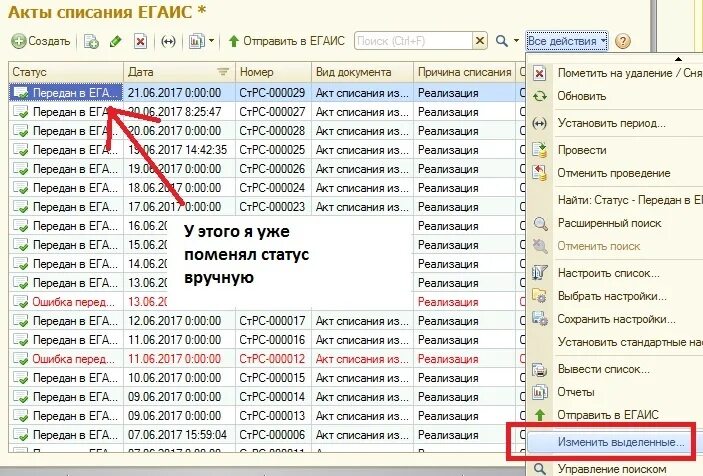Screen dimensions: 703x476
Task: Click funnel icon beside Настроить список
Action: [540, 273]
